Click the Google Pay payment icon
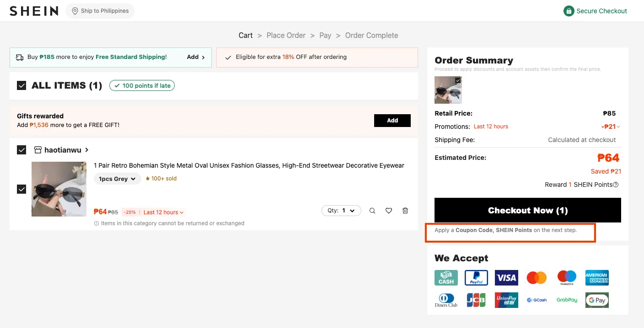This screenshot has height=328, width=644. [597, 300]
